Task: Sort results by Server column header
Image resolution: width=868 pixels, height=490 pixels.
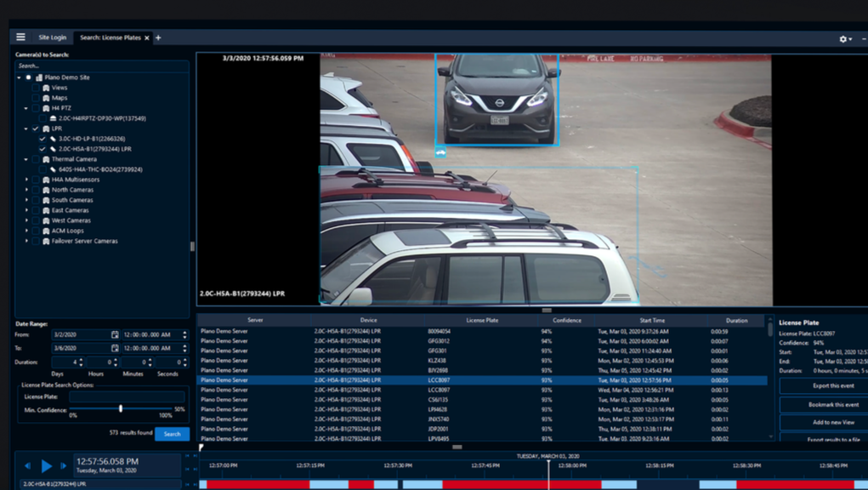Action: 255,320
